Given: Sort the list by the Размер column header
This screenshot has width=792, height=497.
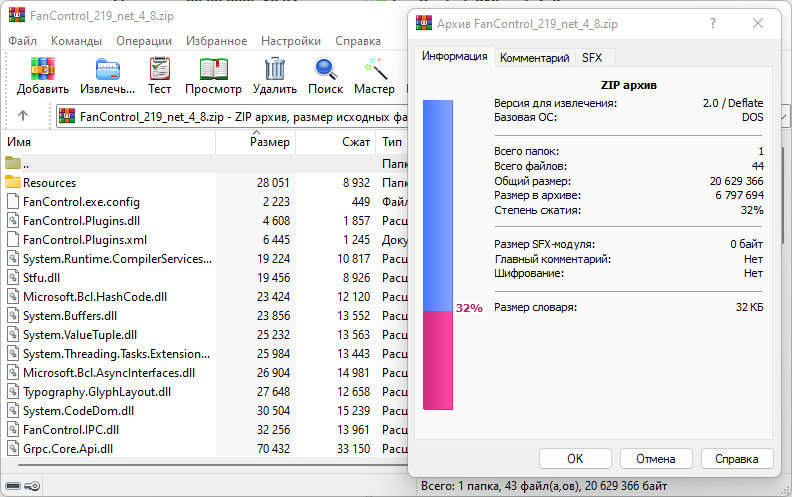Looking at the screenshot, I should [x=256, y=142].
